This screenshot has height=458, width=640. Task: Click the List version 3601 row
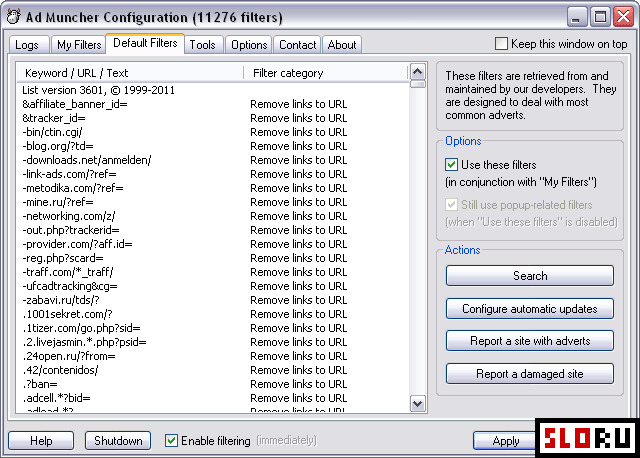click(x=212, y=90)
